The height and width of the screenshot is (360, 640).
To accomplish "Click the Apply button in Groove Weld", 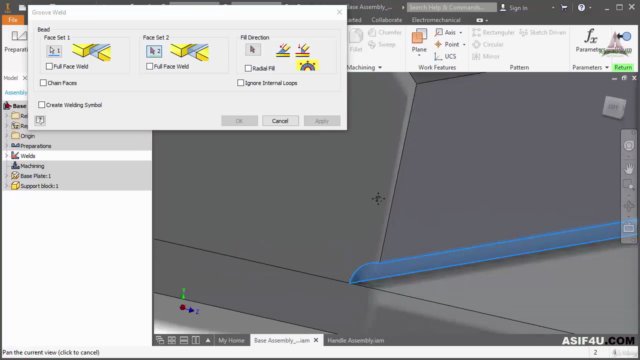I will point(322,121).
